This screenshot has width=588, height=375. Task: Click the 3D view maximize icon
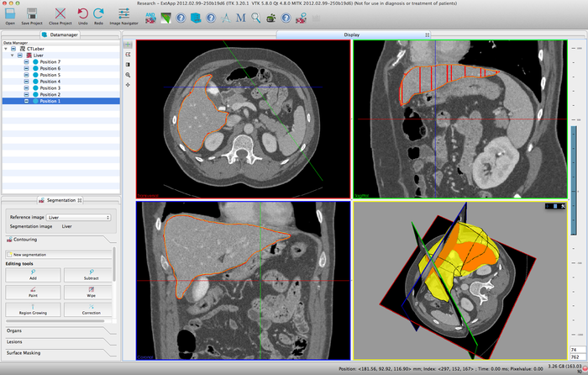[x=563, y=206]
